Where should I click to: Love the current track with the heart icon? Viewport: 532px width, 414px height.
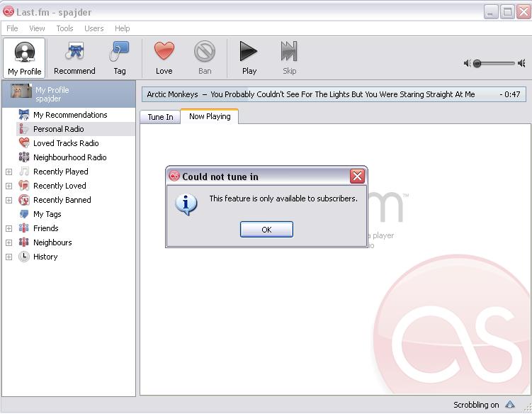[164, 50]
